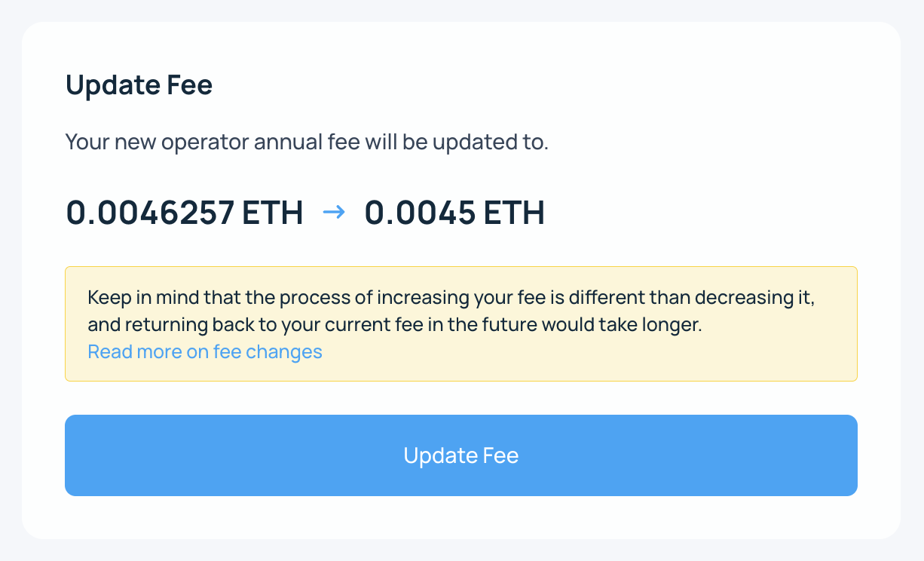Click the sentence starting 'Your new operator'

(x=306, y=142)
